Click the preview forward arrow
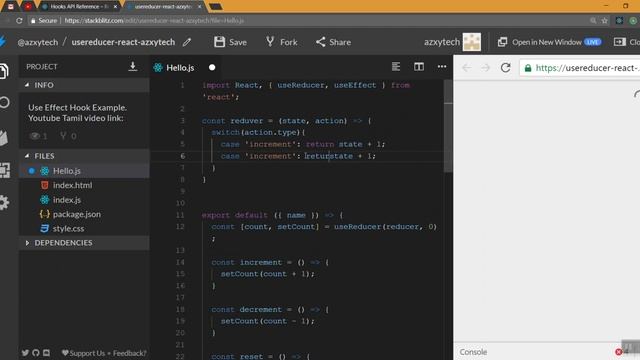The width and height of the screenshot is (640, 360). click(485, 68)
